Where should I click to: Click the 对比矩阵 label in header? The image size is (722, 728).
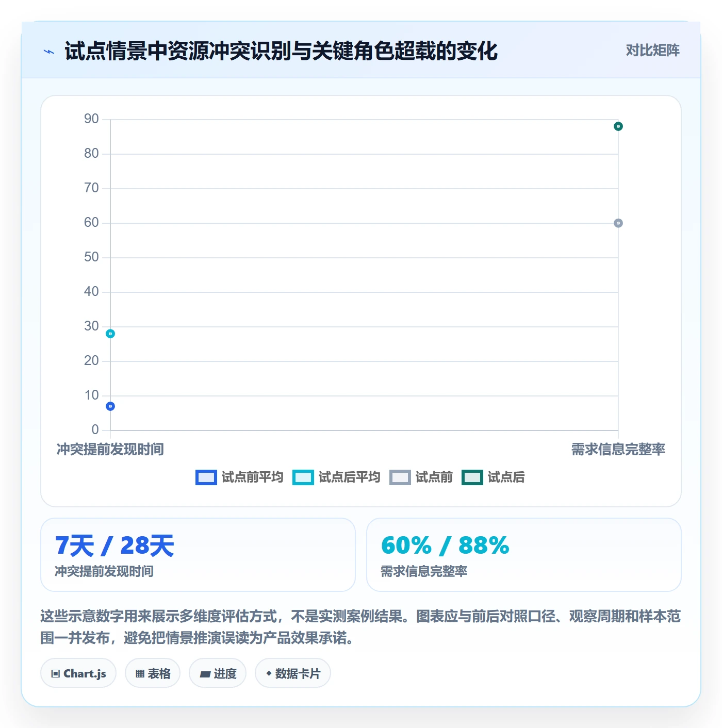tap(652, 51)
